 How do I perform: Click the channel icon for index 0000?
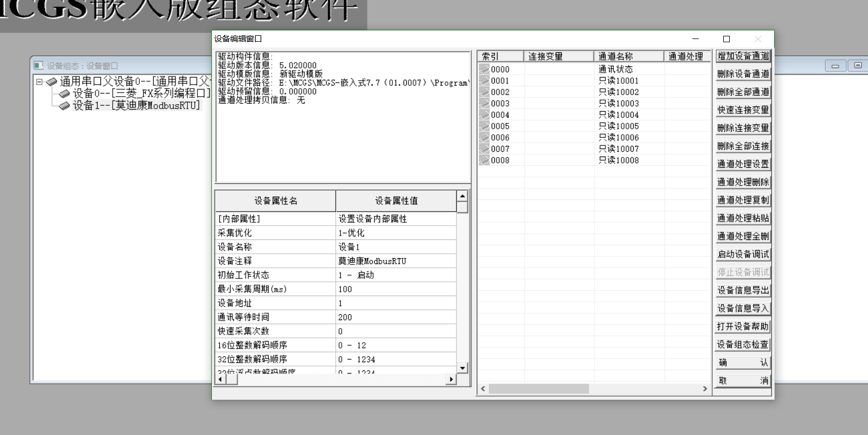point(484,69)
